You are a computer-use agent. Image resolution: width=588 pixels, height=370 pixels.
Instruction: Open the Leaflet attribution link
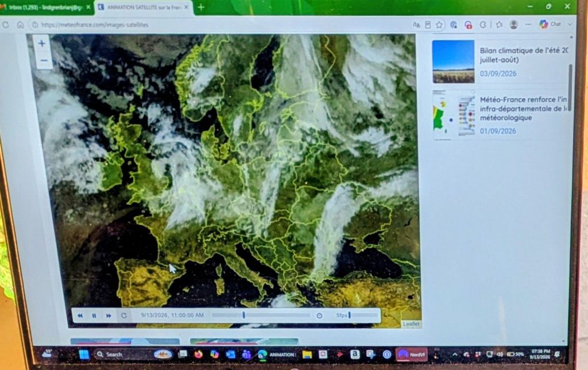point(411,324)
